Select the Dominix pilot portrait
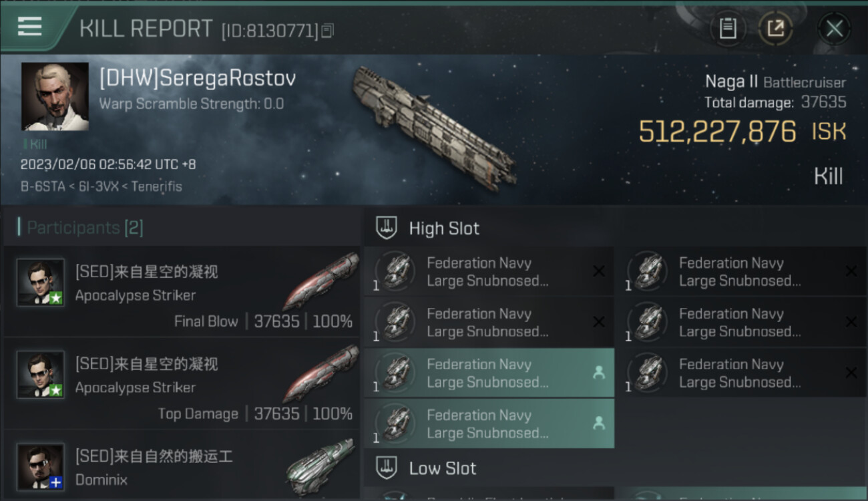The height and width of the screenshot is (501, 868). click(x=41, y=466)
